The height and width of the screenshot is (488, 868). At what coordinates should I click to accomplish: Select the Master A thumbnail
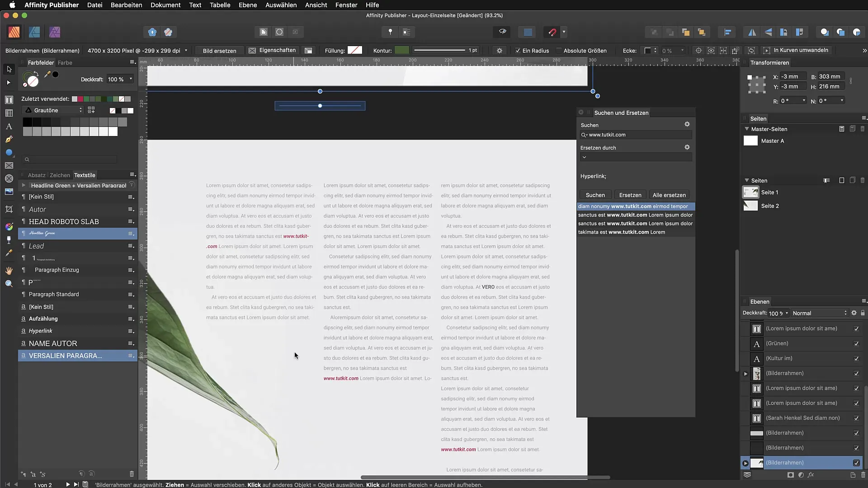coord(750,141)
